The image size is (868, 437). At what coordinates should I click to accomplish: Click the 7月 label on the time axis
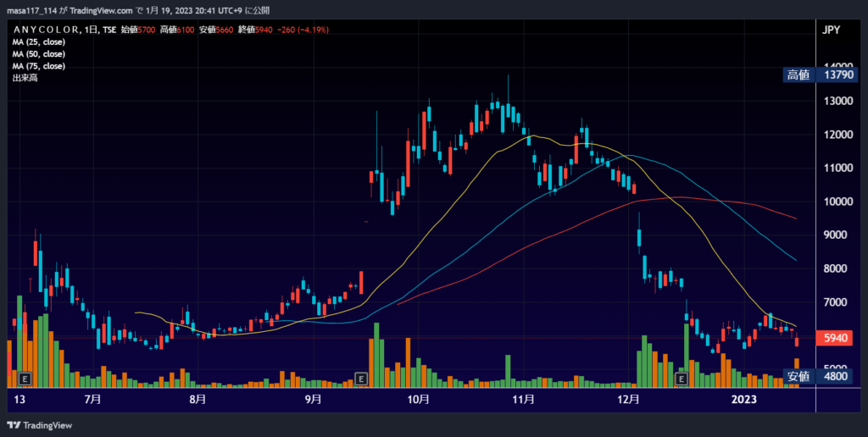(93, 400)
